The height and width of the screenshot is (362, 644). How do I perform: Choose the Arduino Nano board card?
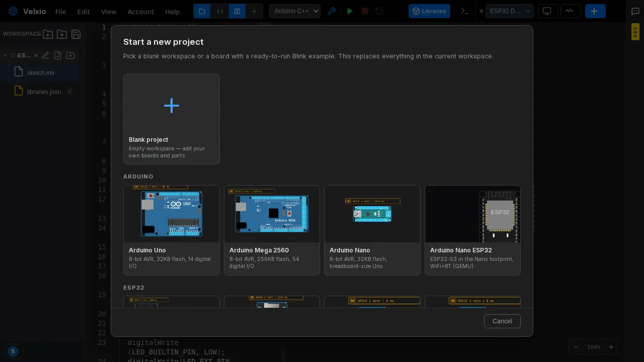point(372,230)
